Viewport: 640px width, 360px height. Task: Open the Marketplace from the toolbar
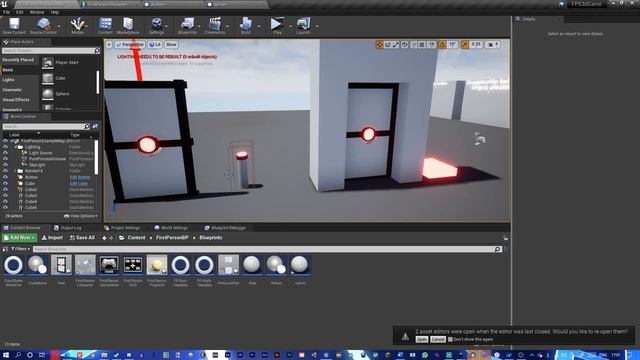click(128, 24)
